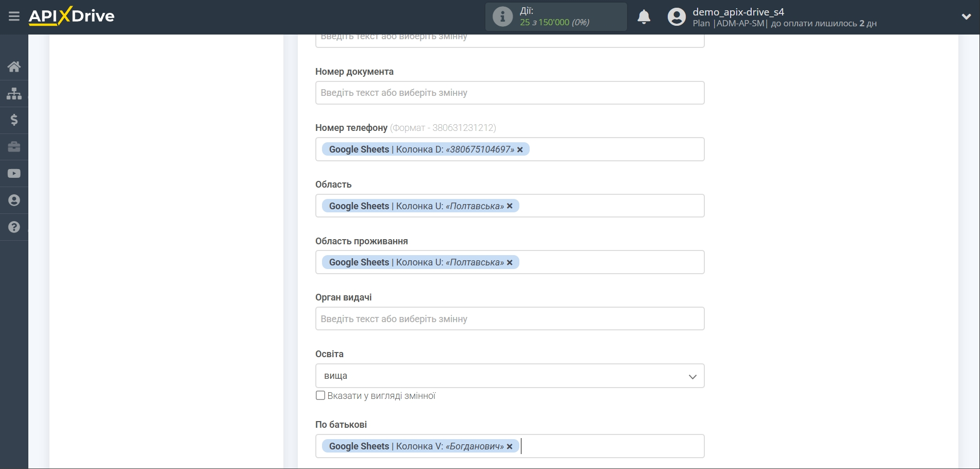Image resolution: width=980 pixels, height=469 pixels.
Task: Open connections sitemap icon in sidebar
Action: [x=14, y=93]
